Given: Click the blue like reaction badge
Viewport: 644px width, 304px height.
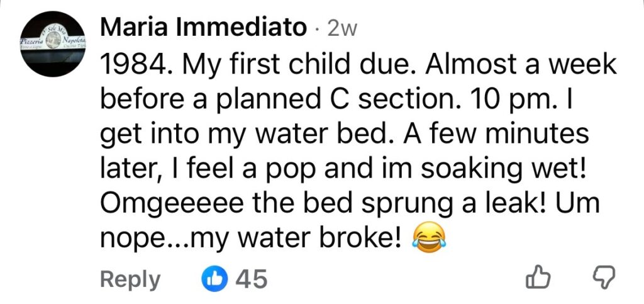Looking at the screenshot, I should point(214,278).
